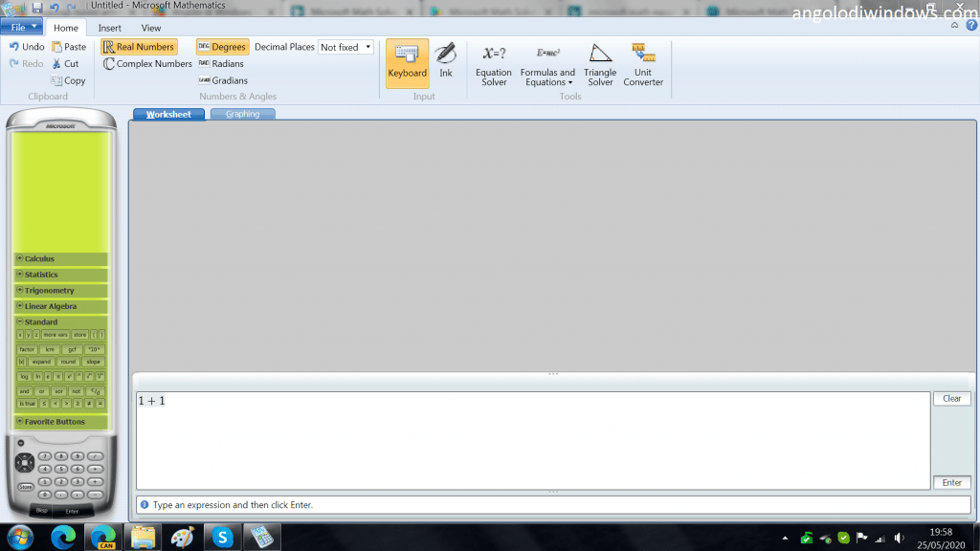Click in the expression input box

tap(532, 440)
